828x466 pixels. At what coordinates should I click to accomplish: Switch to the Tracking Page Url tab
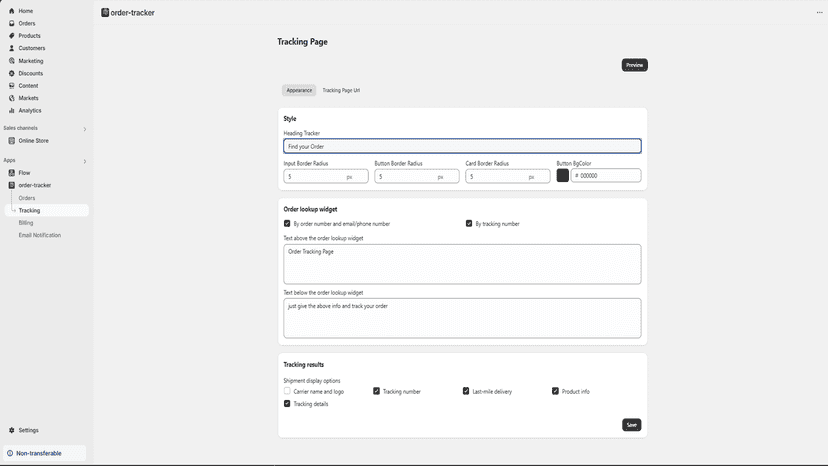(x=341, y=90)
